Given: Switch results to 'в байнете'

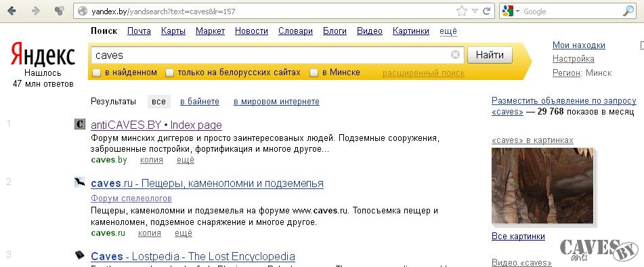Looking at the screenshot, I should [200, 102].
